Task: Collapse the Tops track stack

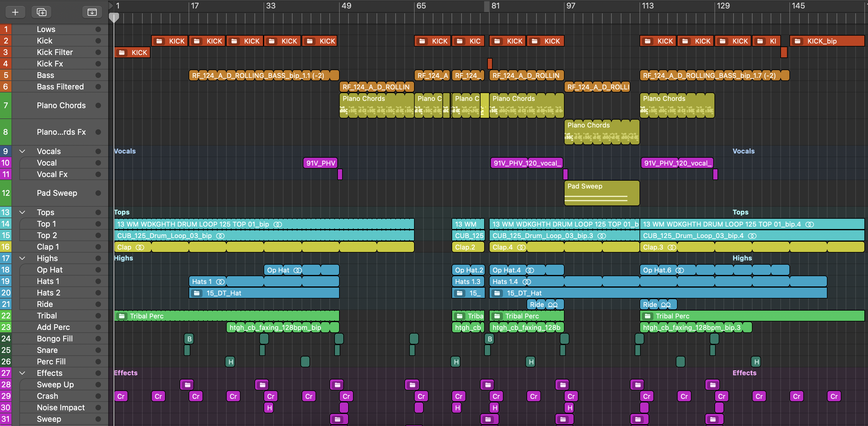Action: coord(22,212)
